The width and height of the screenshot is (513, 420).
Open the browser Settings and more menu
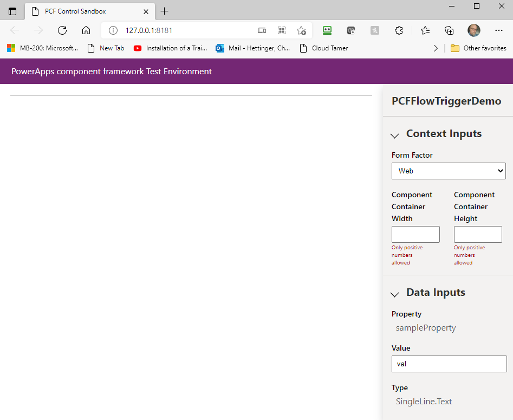click(x=498, y=30)
